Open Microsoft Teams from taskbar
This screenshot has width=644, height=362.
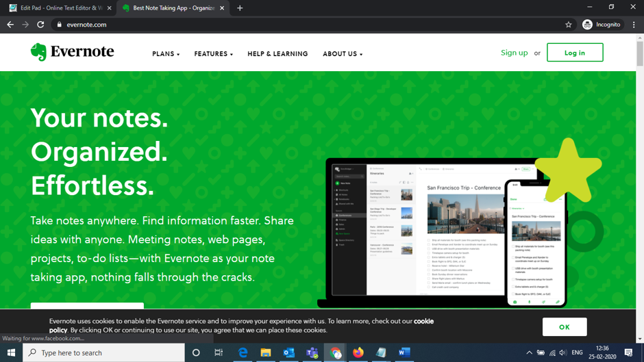point(312,352)
